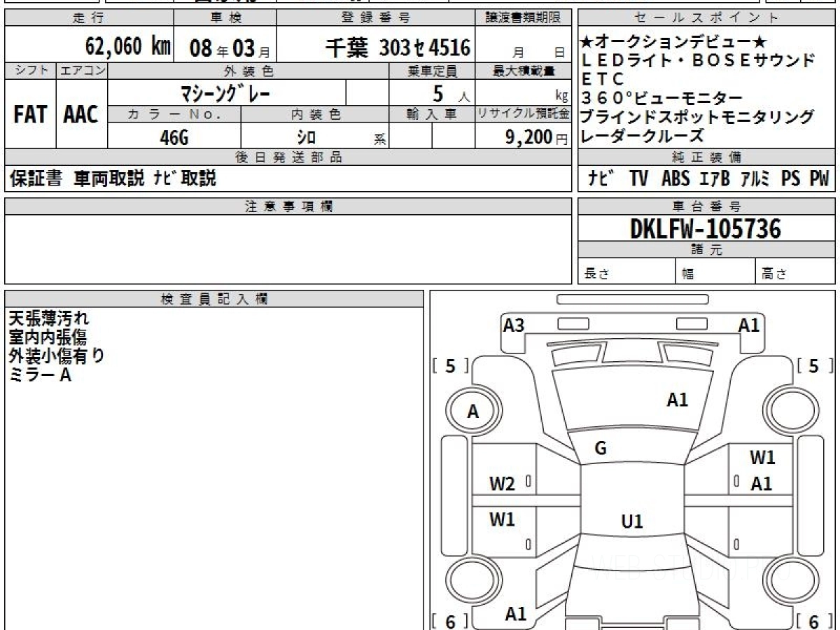Click the A1 mark directly below W1
This screenshot has width=840, height=630.
(761, 484)
